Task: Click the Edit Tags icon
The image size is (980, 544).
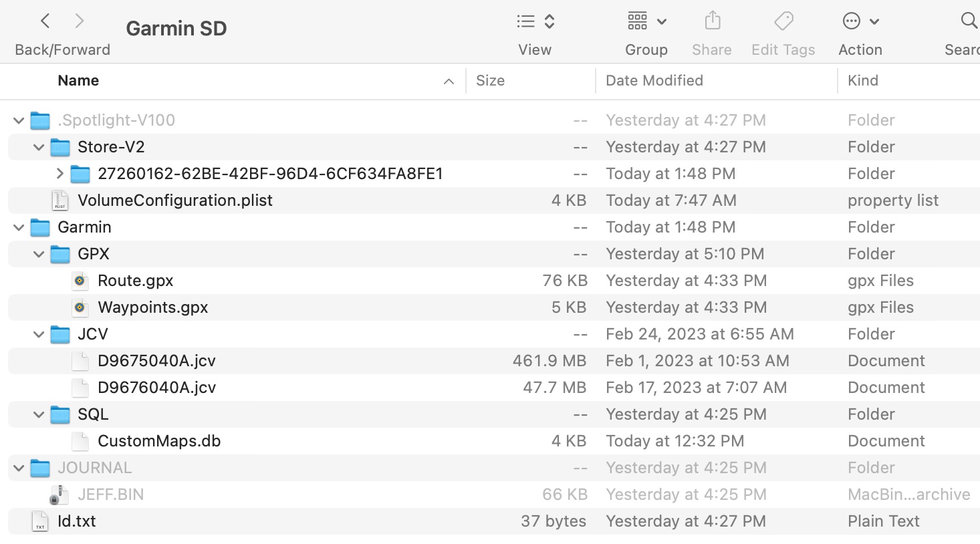Action: 783,21
